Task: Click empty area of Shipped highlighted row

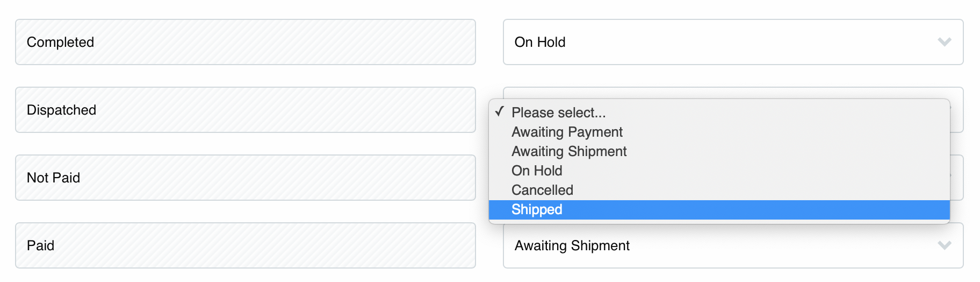Action: tap(752, 209)
